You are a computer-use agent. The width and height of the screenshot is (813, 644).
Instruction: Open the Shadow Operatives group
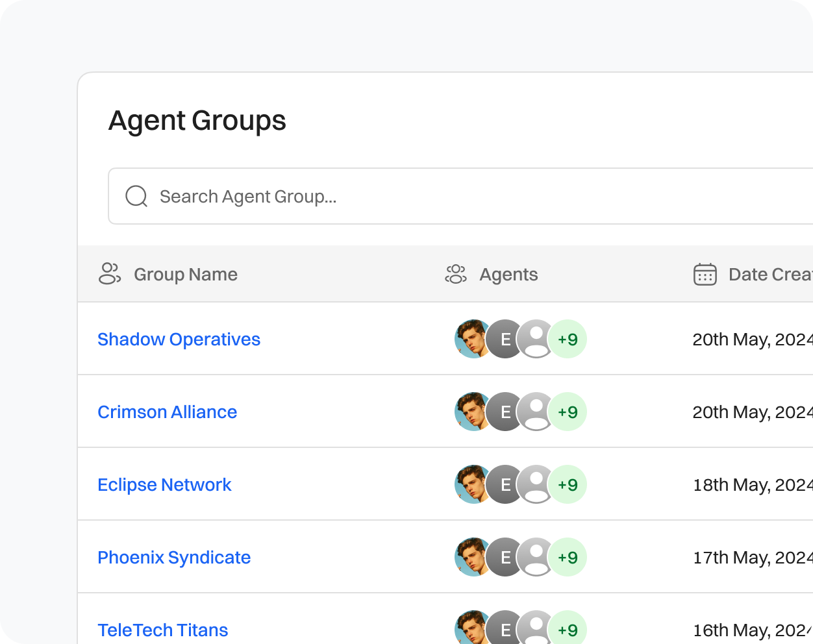click(x=179, y=339)
